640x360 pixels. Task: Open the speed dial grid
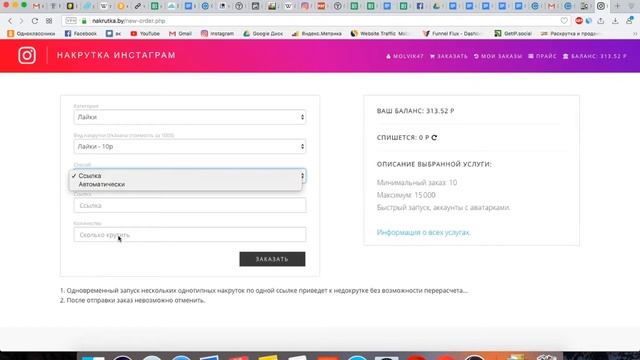(49, 21)
